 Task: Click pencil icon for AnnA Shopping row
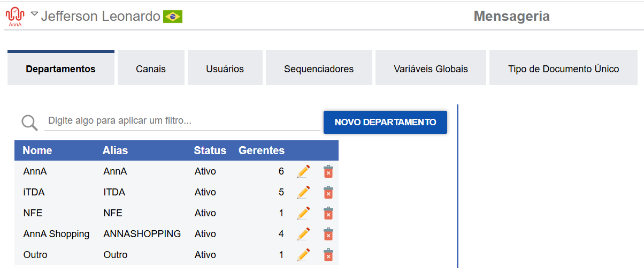pyautogui.click(x=303, y=234)
